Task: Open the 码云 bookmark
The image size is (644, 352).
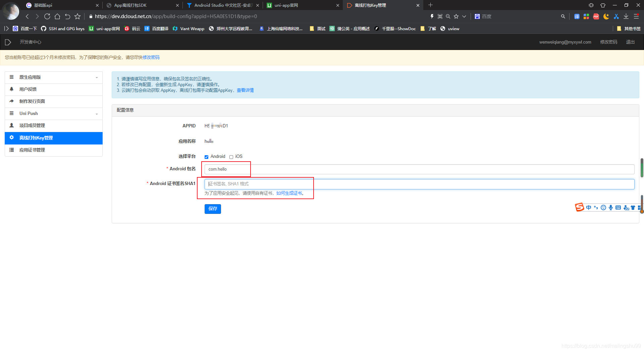Action: click(132, 29)
